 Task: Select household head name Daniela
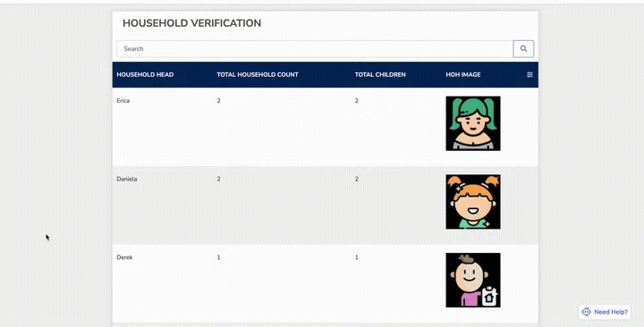point(127,179)
